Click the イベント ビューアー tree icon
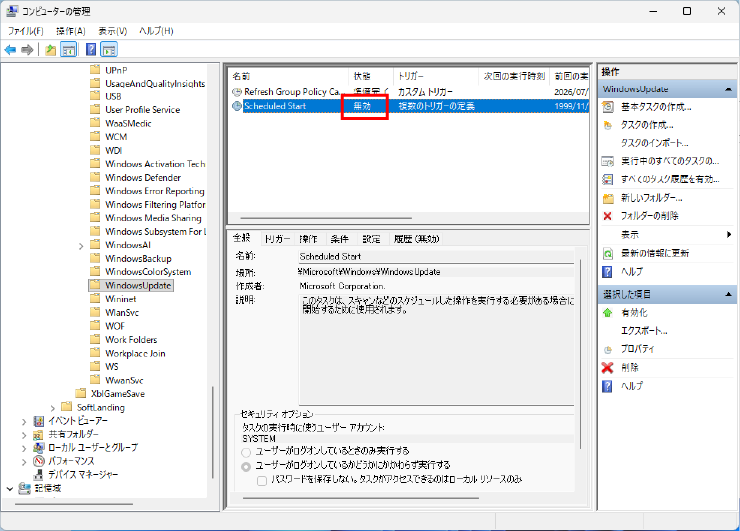The width and height of the screenshot is (740, 531). [39, 421]
